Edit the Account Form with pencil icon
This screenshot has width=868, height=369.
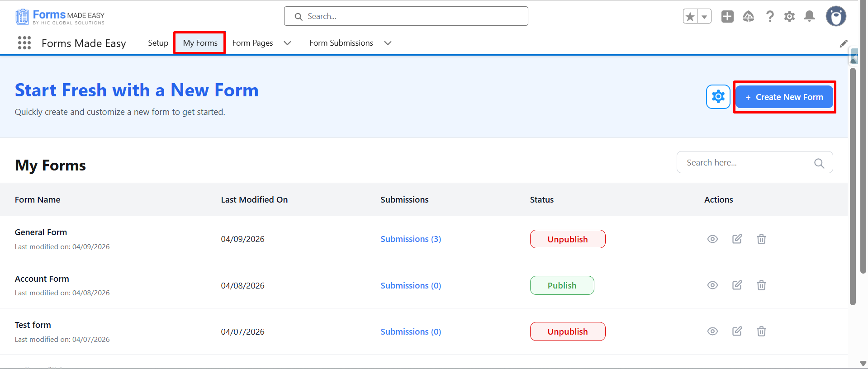point(737,285)
